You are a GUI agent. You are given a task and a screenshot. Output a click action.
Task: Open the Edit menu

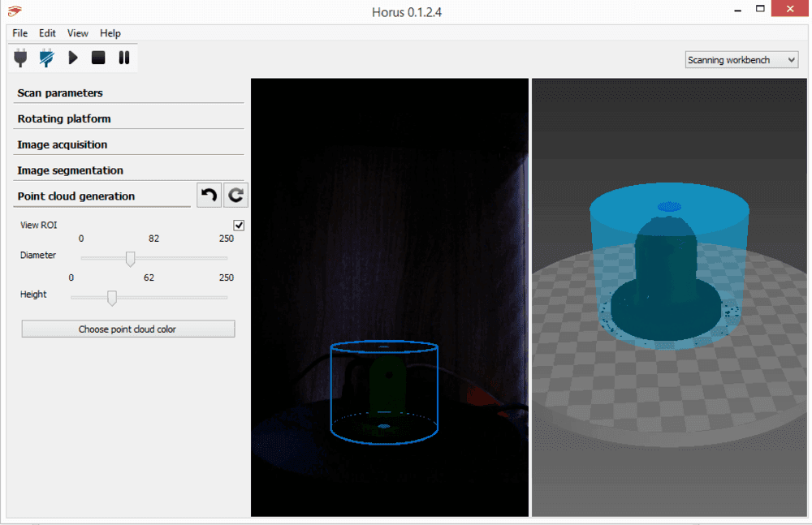click(47, 33)
